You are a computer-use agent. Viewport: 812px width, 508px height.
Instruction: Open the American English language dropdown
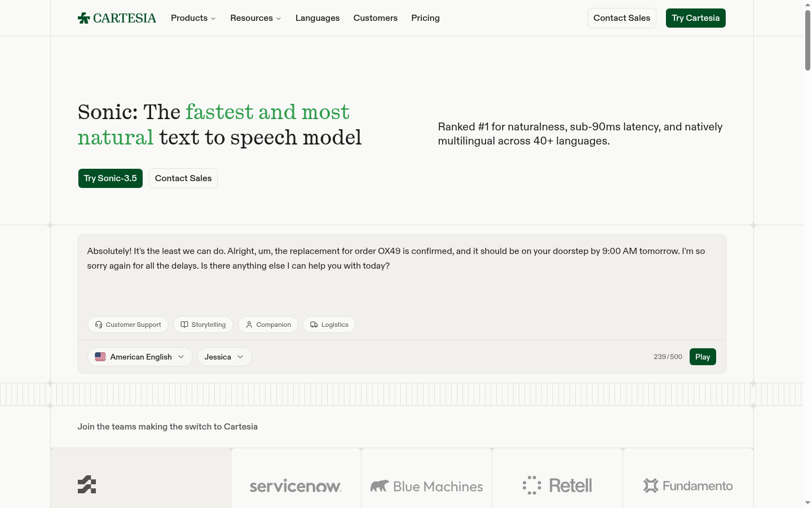(140, 357)
